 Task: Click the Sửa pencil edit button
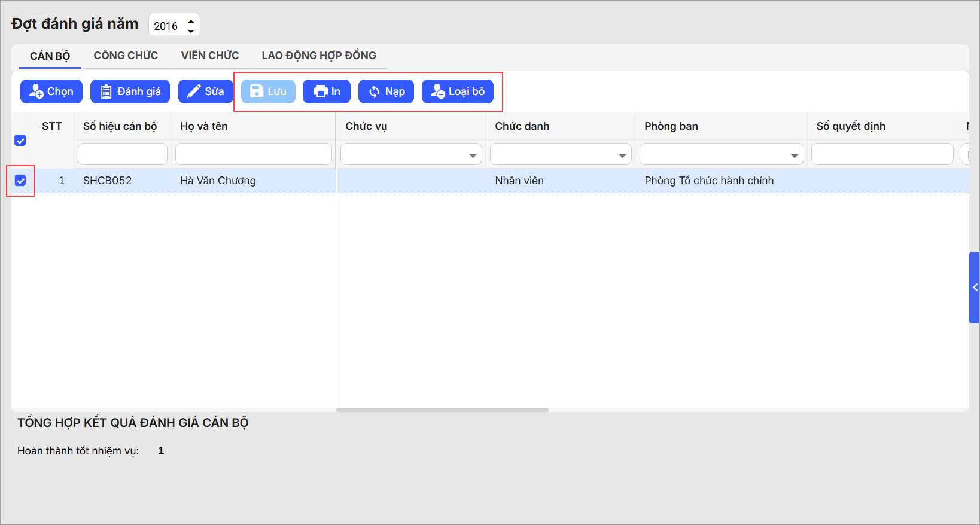click(x=205, y=91)
